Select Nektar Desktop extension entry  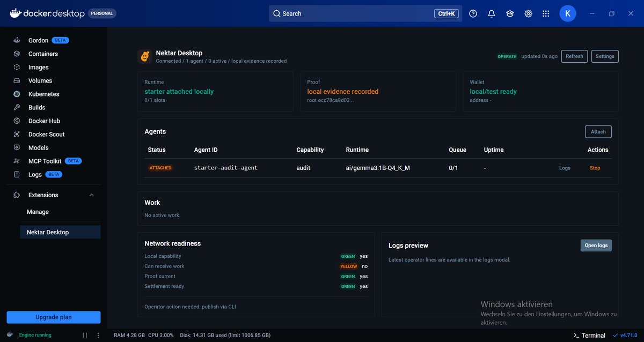pyautogui.click(x=60, y=232)
